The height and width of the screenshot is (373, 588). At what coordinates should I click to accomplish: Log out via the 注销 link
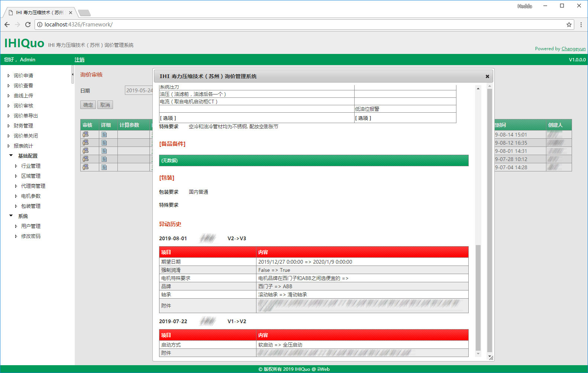coord(80,60)
